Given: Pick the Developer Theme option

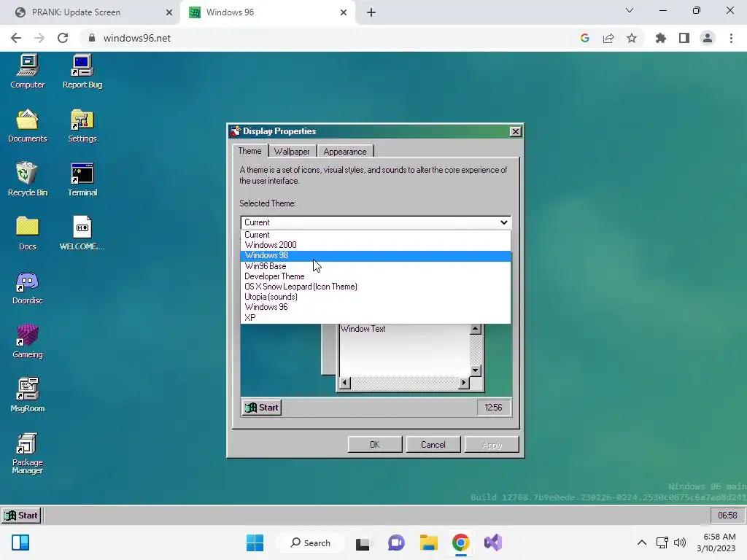Looking at the screenshot, I should click(x=376, y=276).
